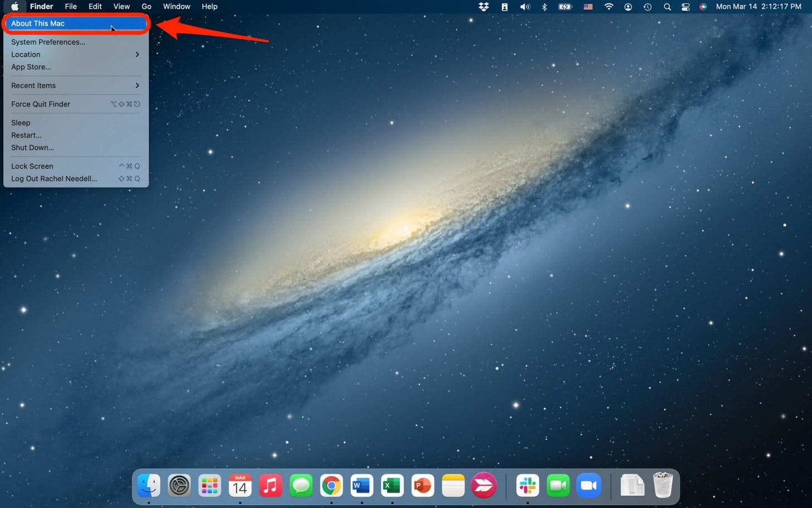Click the volume icon in the menu bar
Image resolution: width=812 pixels, height=508 pixels.
pyautogui.click(x=524, y=7)
